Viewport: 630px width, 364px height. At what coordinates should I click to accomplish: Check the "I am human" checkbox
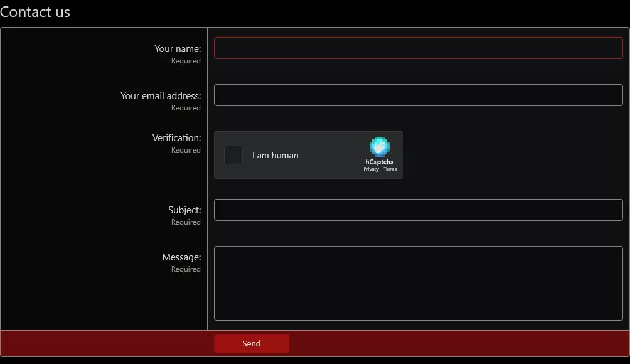(x=233, y=155)
